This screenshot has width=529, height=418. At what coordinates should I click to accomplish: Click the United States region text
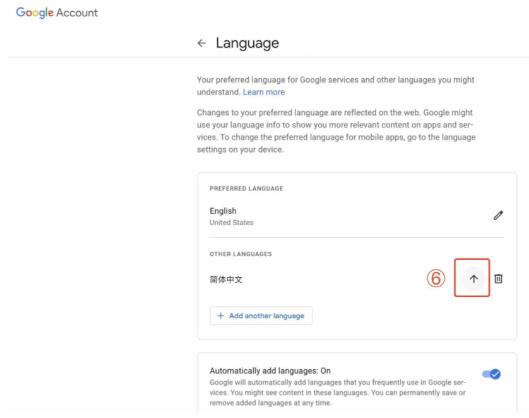click(x=231, y=223)
